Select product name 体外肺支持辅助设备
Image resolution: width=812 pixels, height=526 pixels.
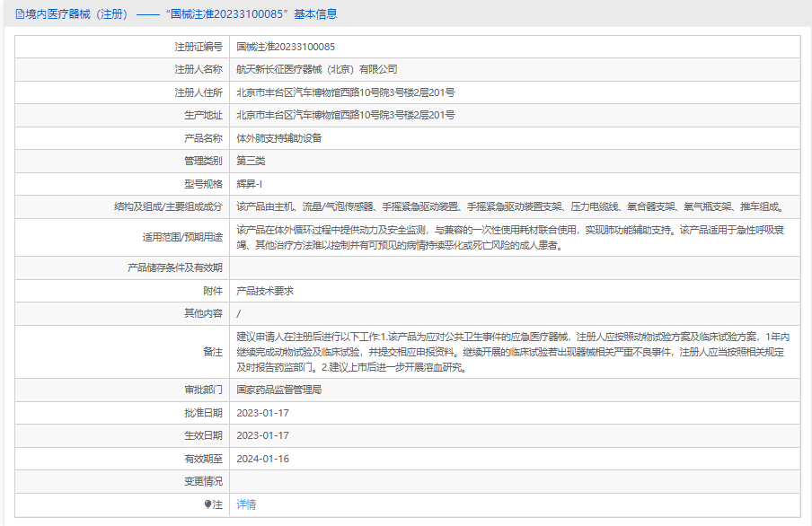point(279,138)
